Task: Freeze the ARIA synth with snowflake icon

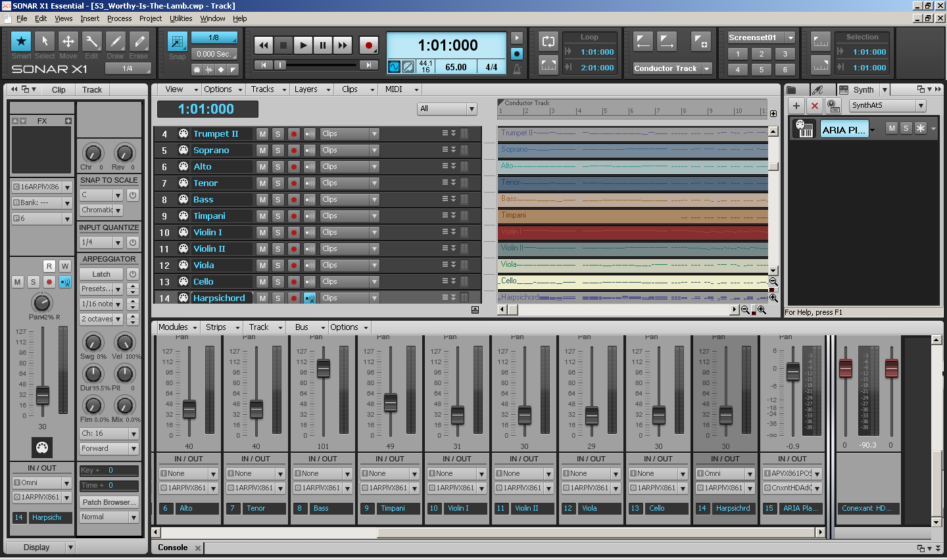Action: tap(920, 128)
